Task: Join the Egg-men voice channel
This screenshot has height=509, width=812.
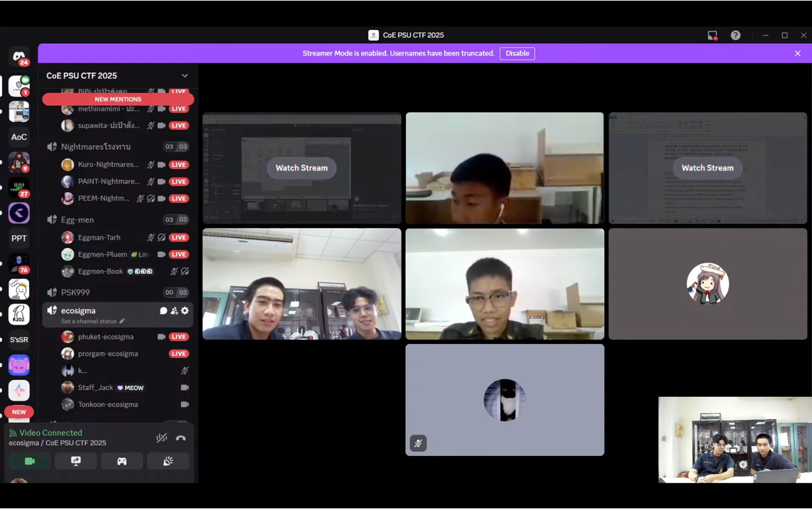Action: 78,220
